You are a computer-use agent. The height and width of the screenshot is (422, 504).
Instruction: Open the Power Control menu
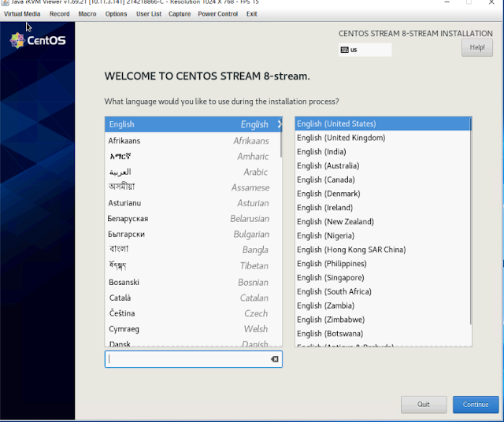218,14
